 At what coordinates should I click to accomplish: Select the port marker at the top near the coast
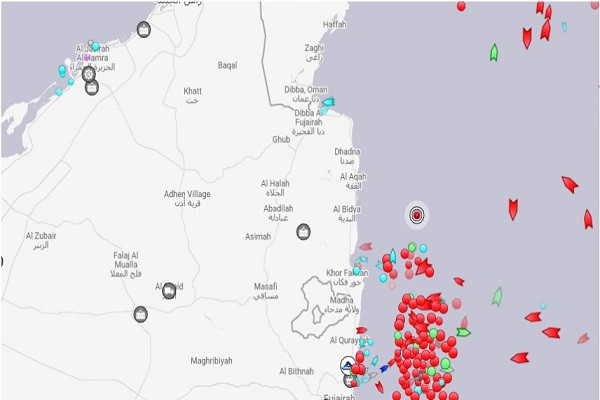click(145, 31)
